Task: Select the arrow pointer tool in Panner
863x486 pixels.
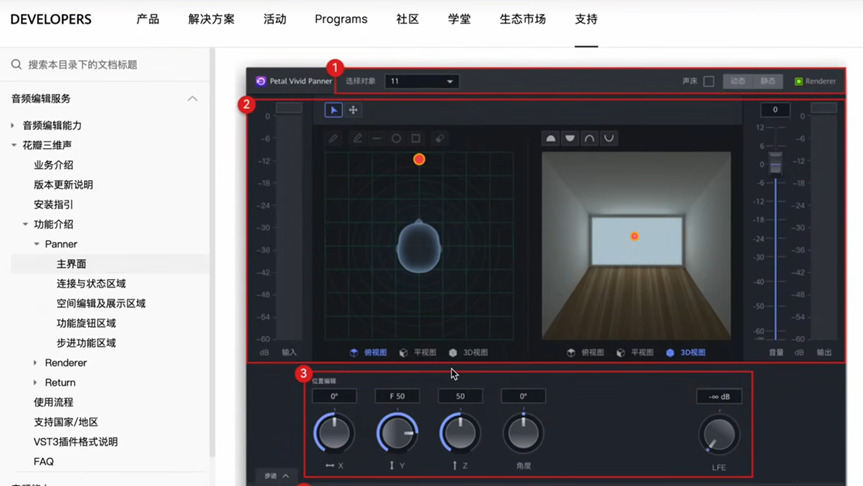Action: pos(334,110)
